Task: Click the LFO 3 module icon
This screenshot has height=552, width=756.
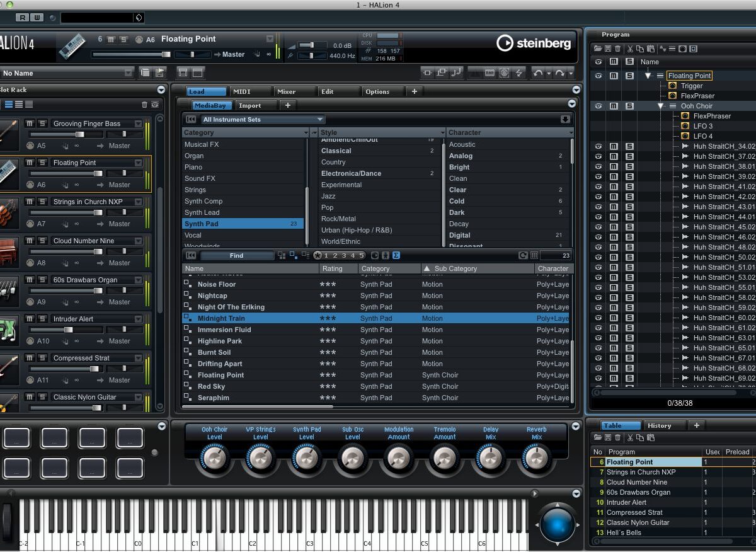Action: point(685,126)
